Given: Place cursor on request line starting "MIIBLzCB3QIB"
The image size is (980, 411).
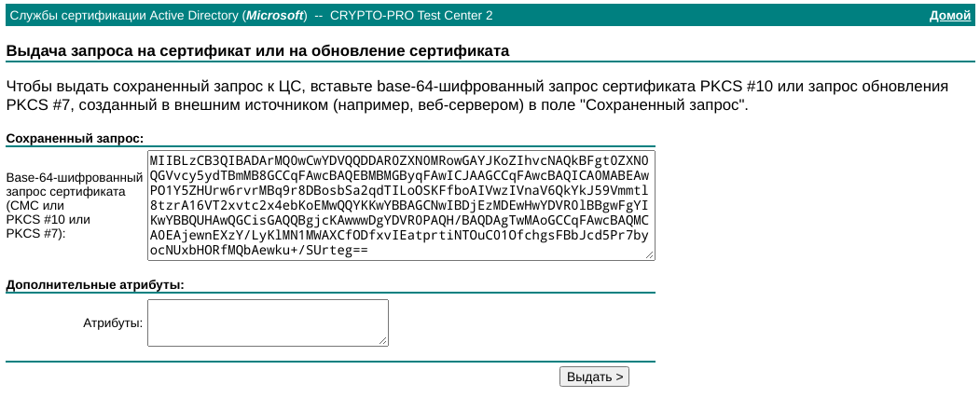Looking at the screenshot, I should pos(401,160).
